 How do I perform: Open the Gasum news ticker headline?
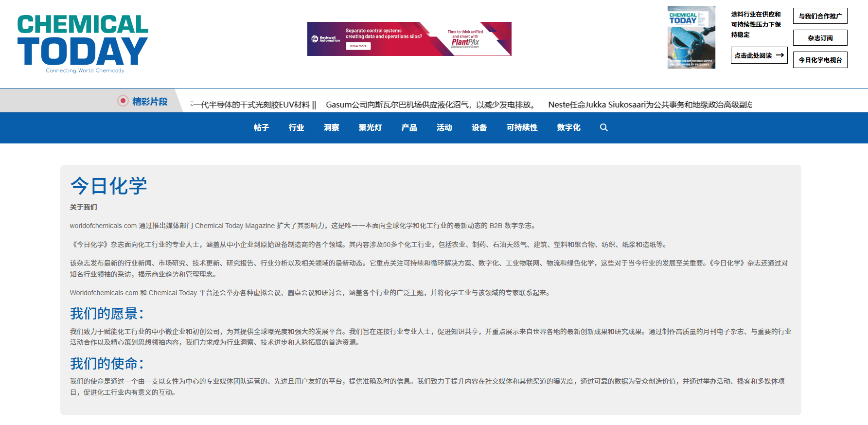431,105
